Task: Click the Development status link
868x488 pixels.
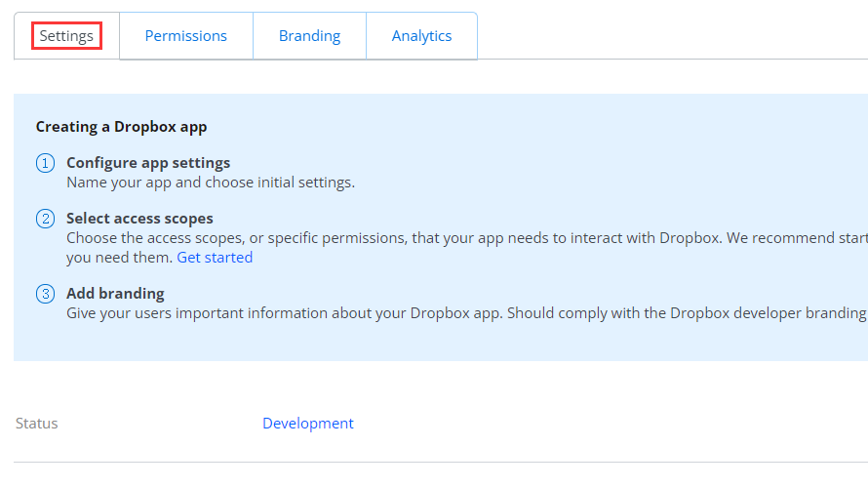Action: [x=307, y=424]
